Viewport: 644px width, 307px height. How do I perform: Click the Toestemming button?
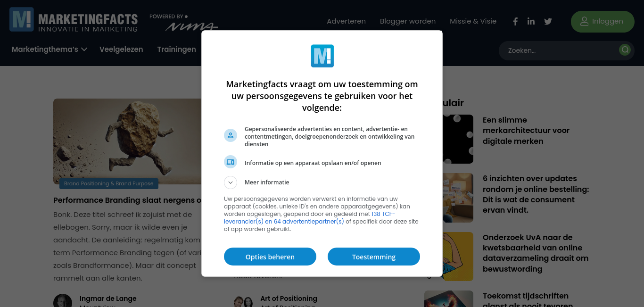coord(374,257)
